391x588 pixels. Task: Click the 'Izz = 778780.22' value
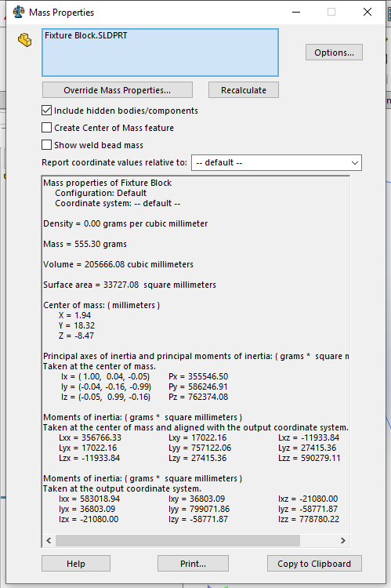point(309,519)
